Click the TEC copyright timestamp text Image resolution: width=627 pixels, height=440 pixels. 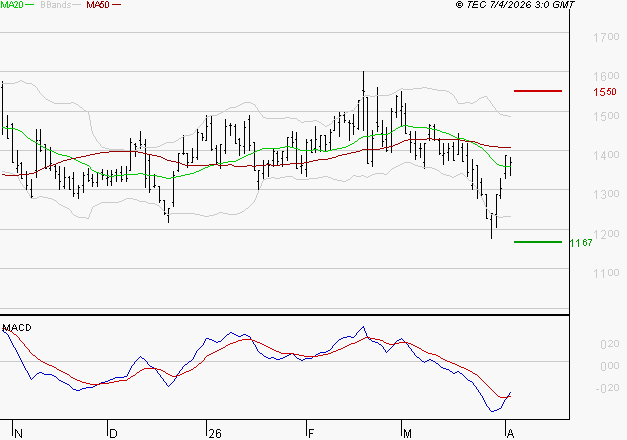coord(515,5)
